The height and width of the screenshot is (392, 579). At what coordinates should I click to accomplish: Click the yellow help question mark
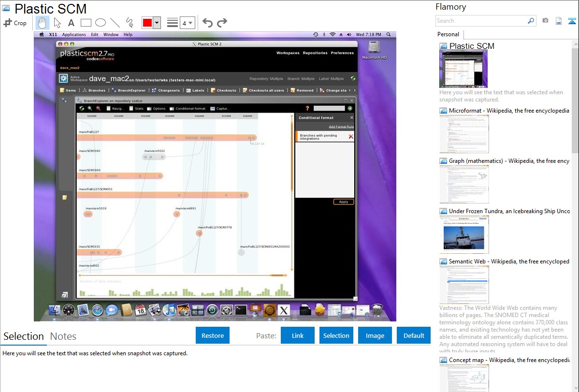coord(307,108)
